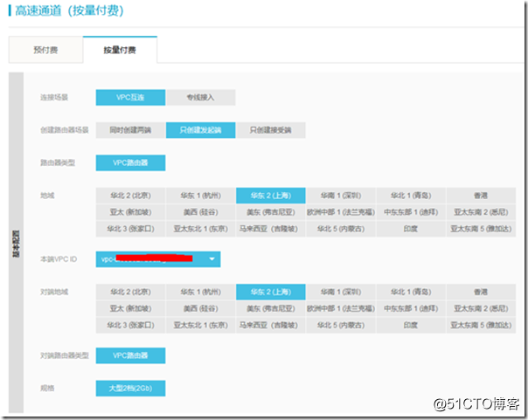
Task: Pick 美西 (硅谷) in 地域 section
Action: (x=201, y=212)
